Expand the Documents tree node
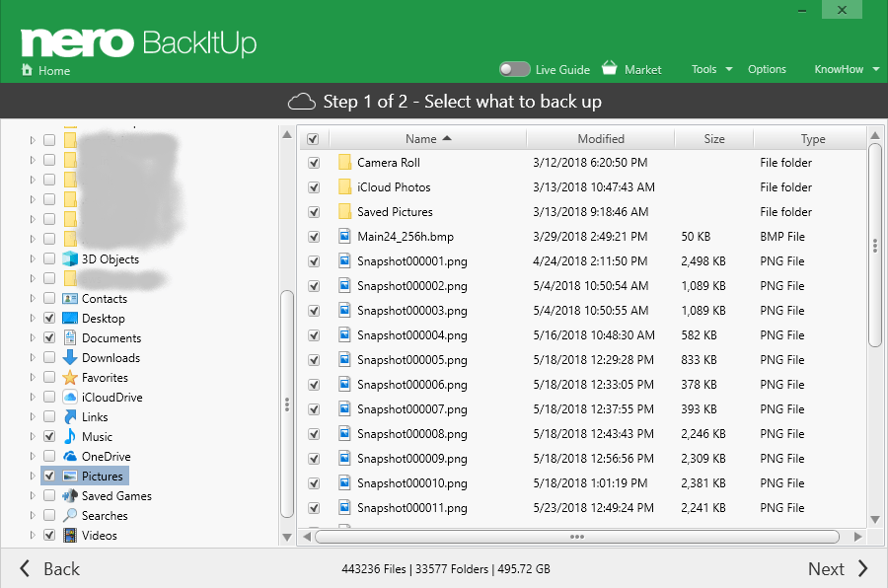Image resolution: width=888 pixels, height=588 pixels. (33, 337)
